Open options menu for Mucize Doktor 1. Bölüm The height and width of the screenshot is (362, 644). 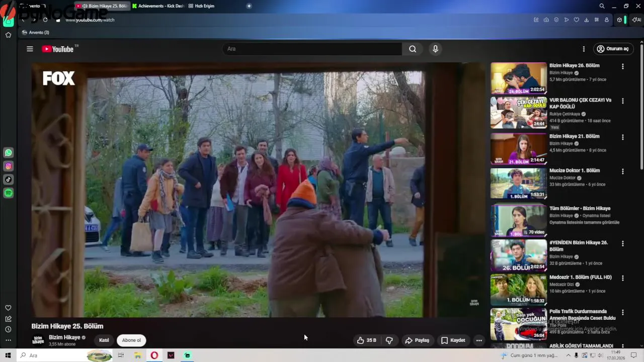coord(623,171)
